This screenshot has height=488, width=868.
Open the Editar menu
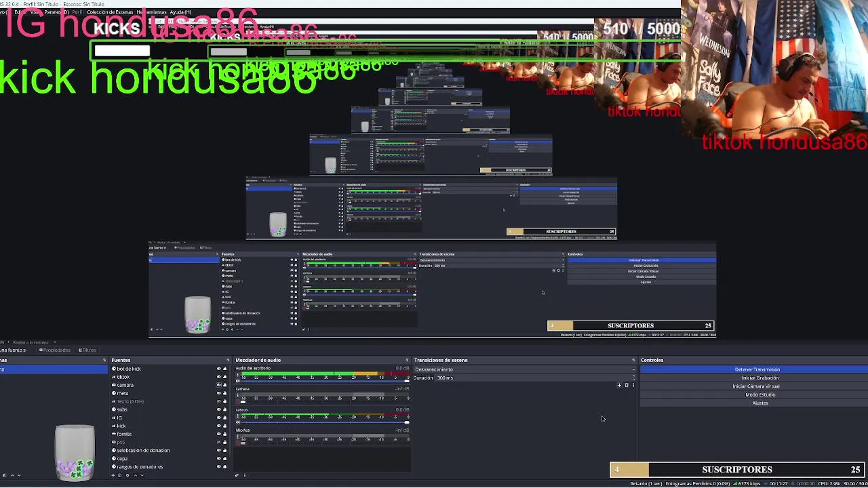click(x=20, y=12)
